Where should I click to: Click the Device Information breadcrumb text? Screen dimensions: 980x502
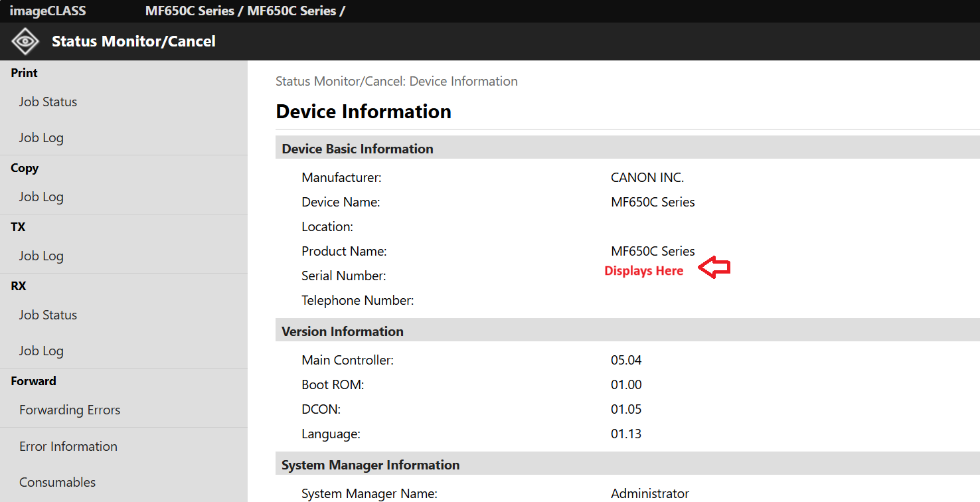(396, 81)
